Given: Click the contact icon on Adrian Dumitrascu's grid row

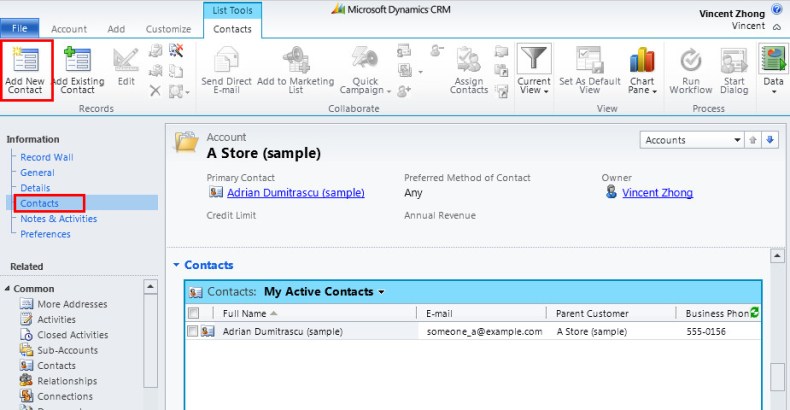Looking at the screenshot, I should [208, 331].
